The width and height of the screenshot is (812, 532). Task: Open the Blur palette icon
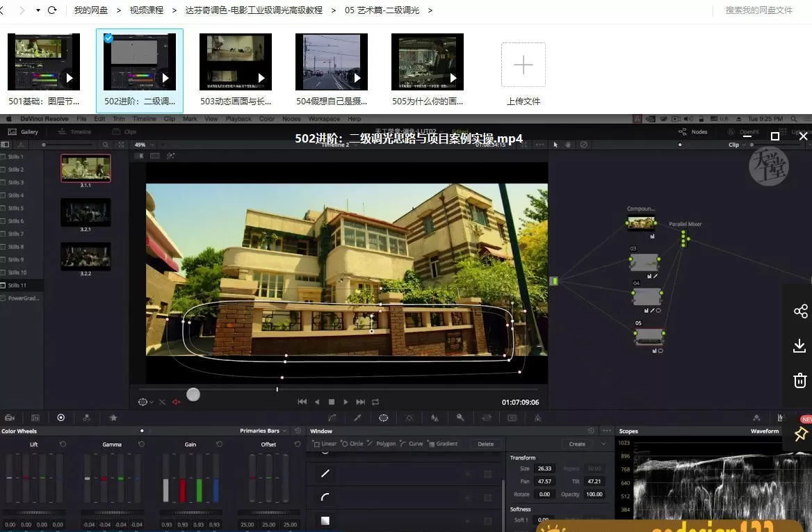pyautogui.click(x=434, y=417)
